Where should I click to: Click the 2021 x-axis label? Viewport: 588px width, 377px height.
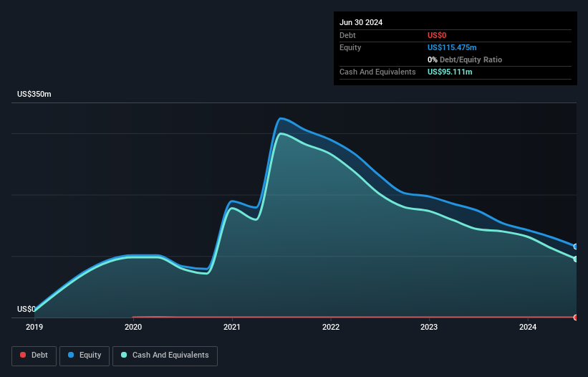click(x=232, y=327)
